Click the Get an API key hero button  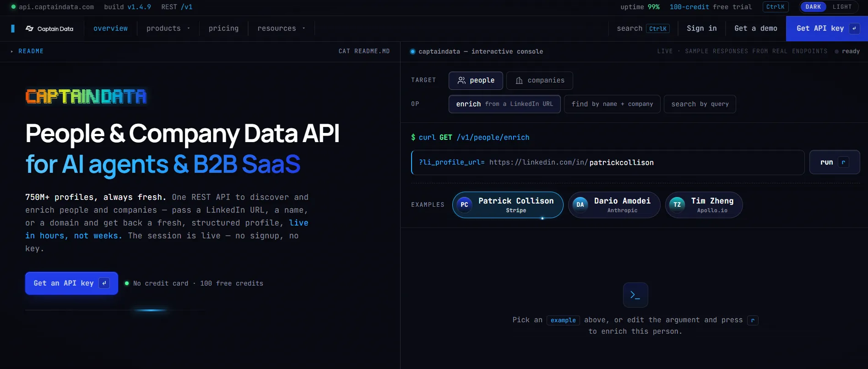click(x=71, y=283)
